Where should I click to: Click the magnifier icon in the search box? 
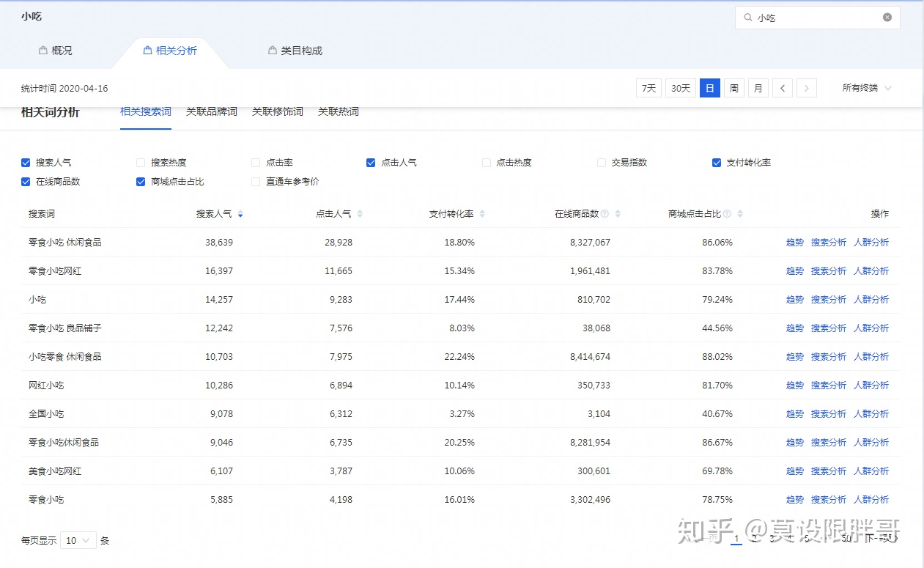point(749,17)
